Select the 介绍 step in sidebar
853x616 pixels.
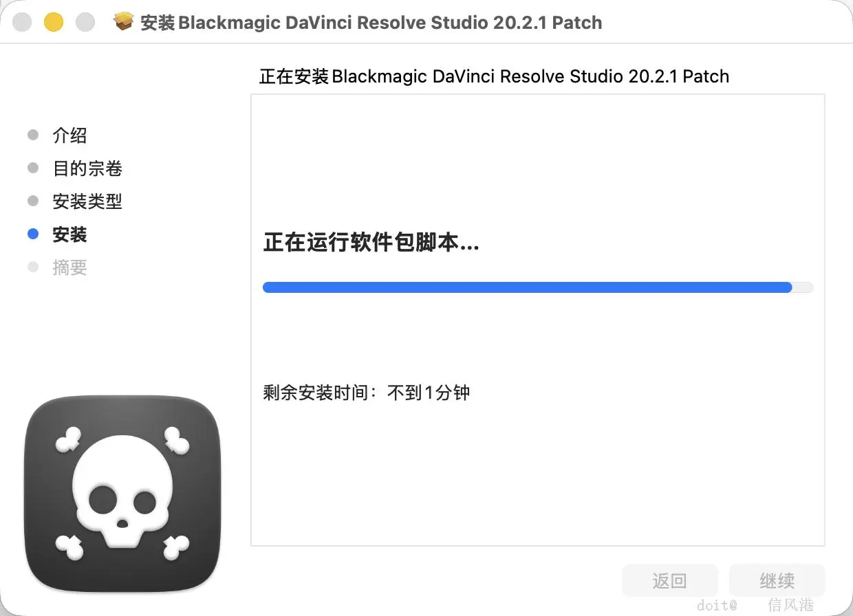(69, 135)
